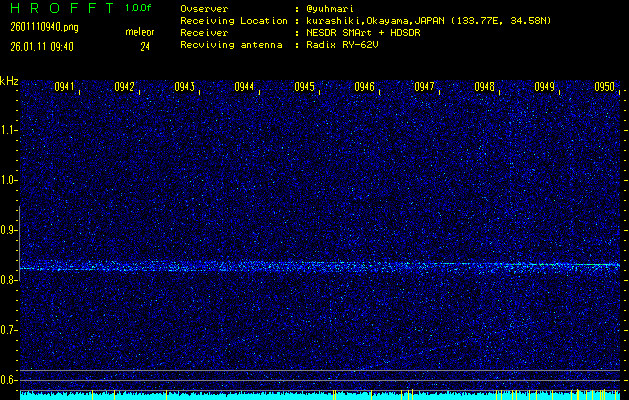
Task: Click the kHz axis unit label
Action: (x=9, y=80)
